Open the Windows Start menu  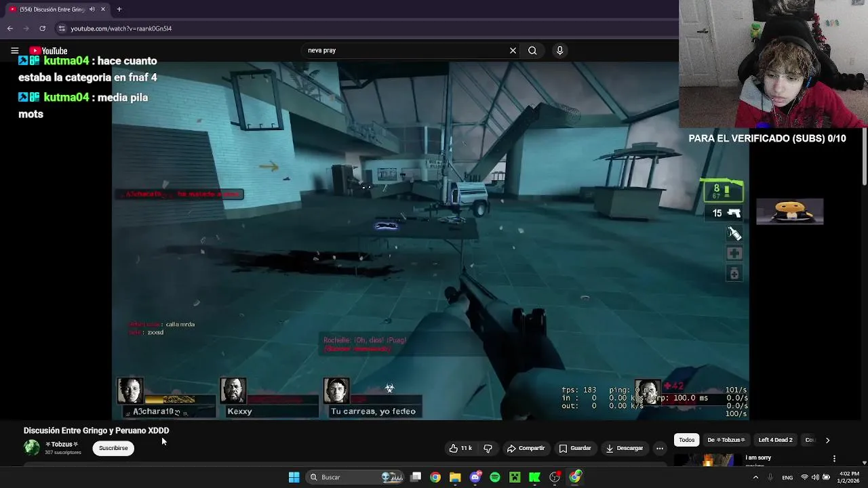294,477
